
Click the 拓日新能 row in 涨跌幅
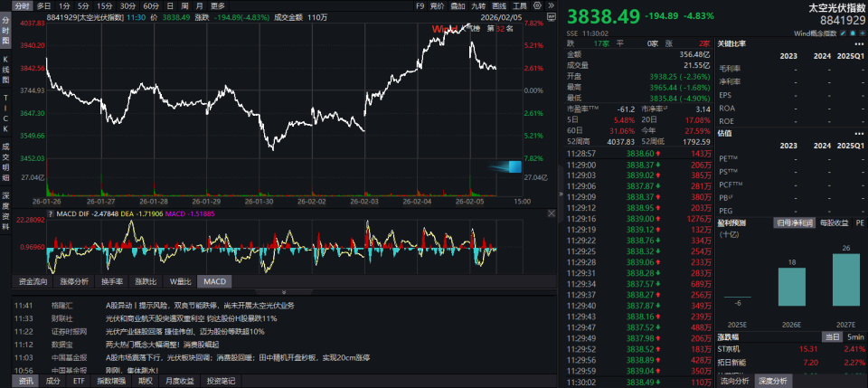(792, 363)
